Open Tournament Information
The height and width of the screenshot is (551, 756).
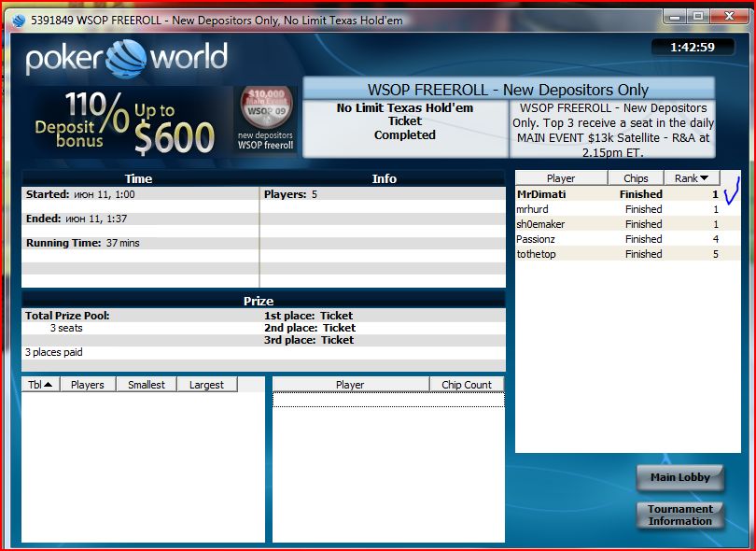[679, 516]
